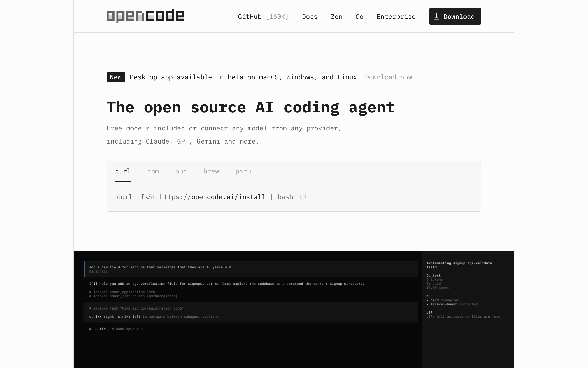Click "0 tokens" in Context panel

[x=434, y=279]
